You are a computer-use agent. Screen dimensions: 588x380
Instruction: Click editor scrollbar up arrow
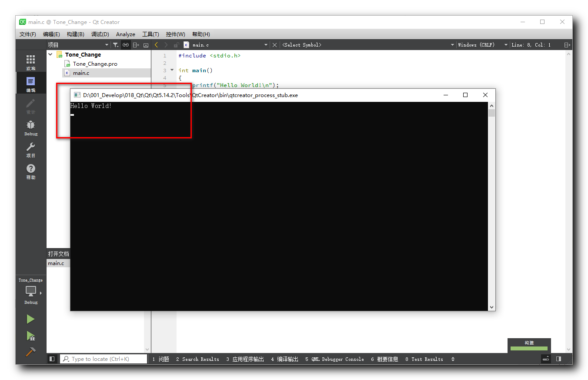click(569, 54)
